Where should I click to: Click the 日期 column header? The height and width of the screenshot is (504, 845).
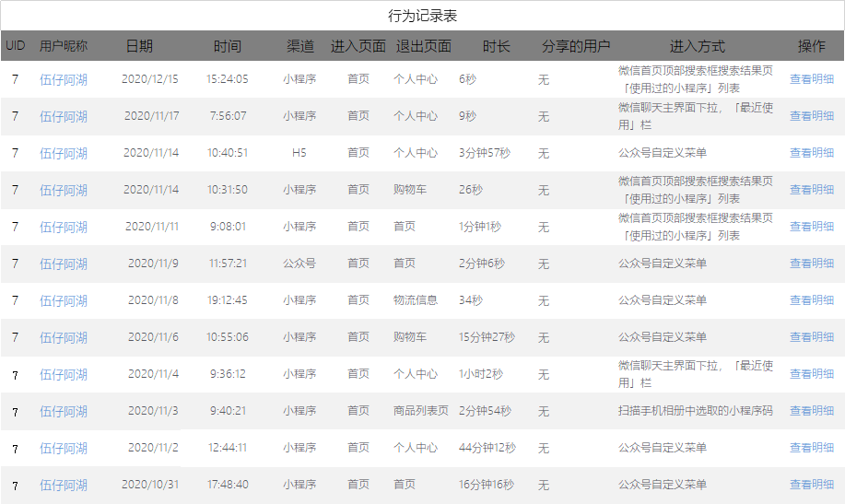(139, 46)
